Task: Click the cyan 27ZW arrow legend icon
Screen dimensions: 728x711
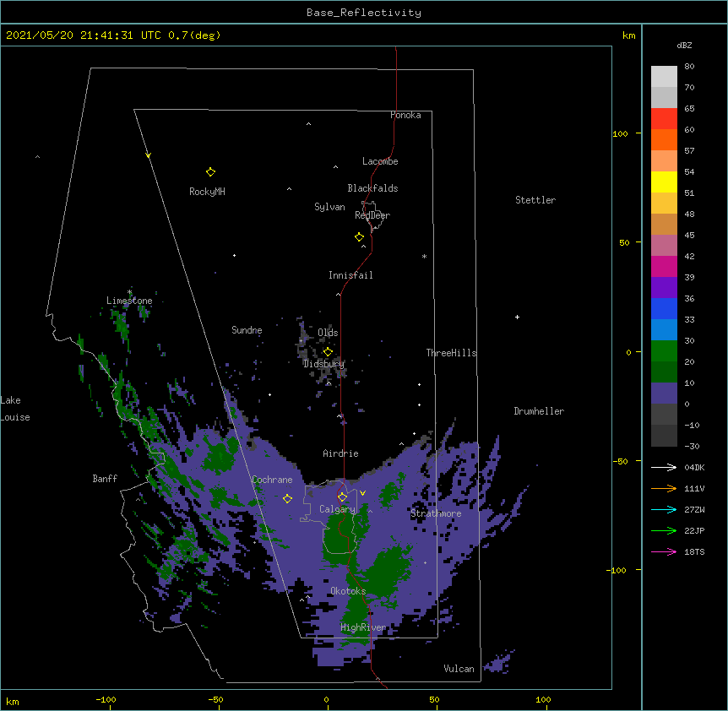Action: tap(664, 509)
